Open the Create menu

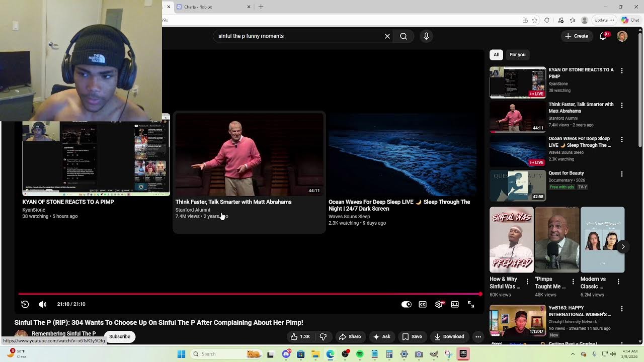pyautogui.click(x=577, y=36)
